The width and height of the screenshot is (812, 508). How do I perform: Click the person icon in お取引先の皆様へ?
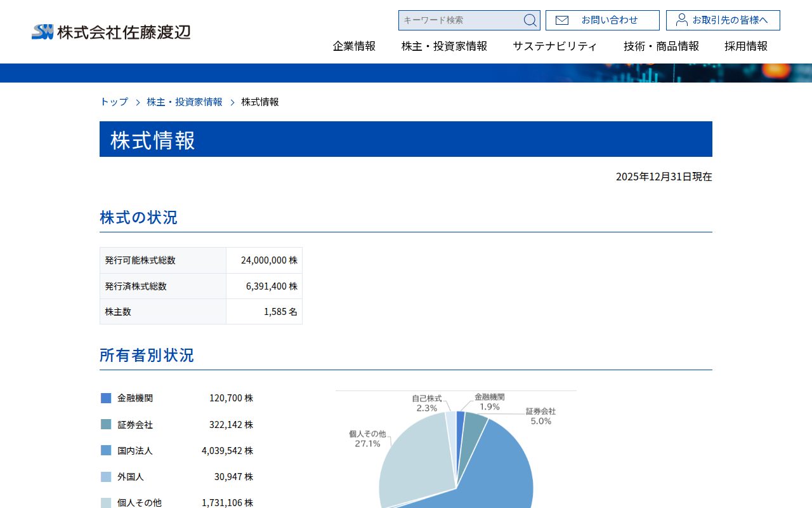(682, 20)
